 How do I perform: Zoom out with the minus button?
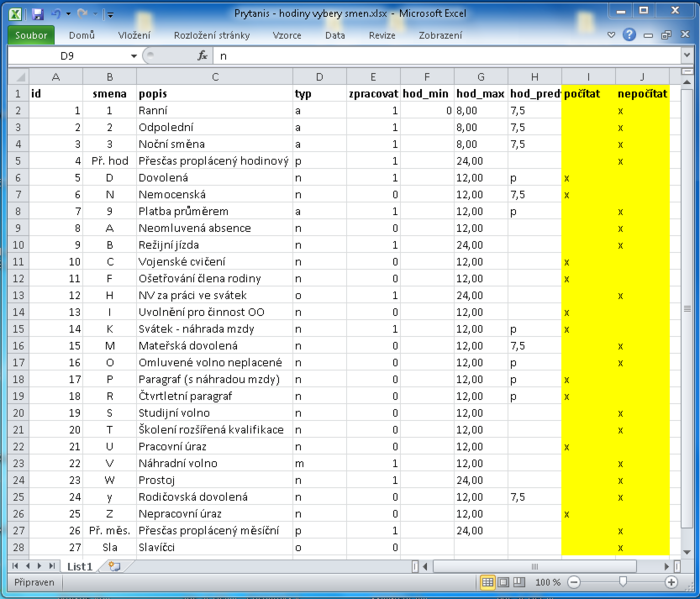pyautogui.click(x=574, y=582)
